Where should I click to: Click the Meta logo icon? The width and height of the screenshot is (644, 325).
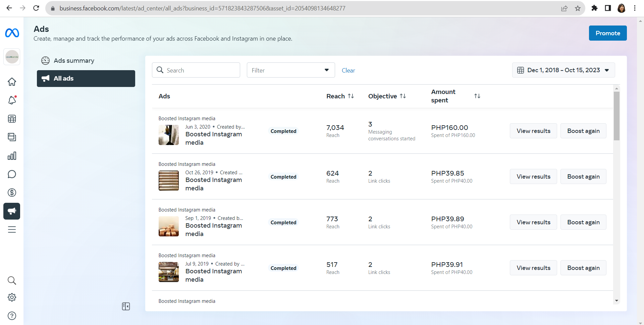click(12, 33)
